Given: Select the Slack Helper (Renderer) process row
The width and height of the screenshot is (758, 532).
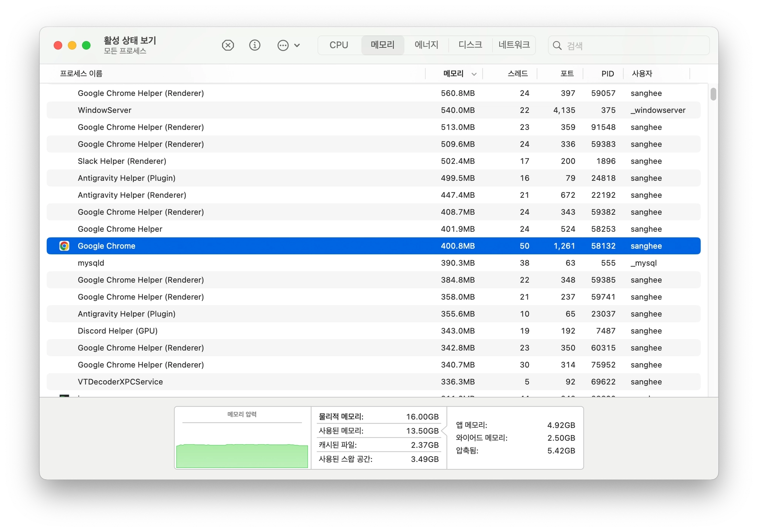Looking at the screenshot, I should pos(373,161).
